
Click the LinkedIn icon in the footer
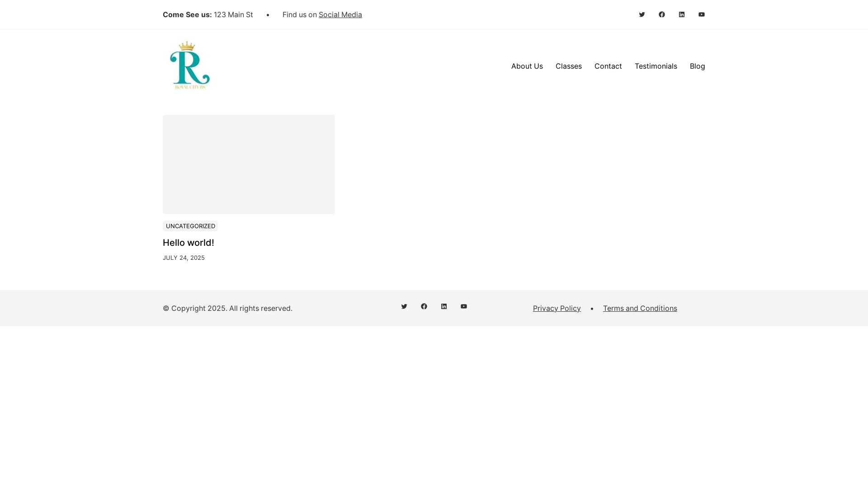[444, 306]
